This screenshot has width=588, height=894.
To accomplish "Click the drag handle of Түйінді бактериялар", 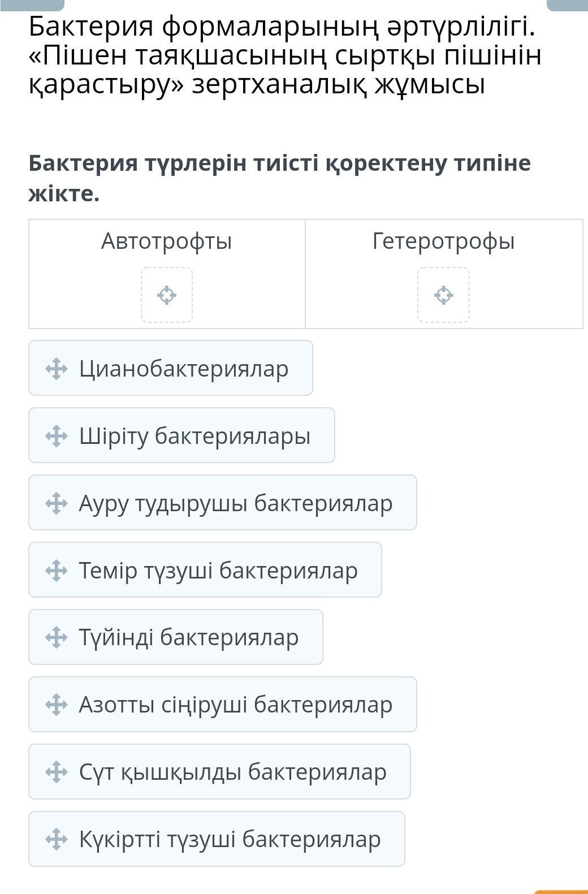I will pyautogui.click(x=56, y=637).
